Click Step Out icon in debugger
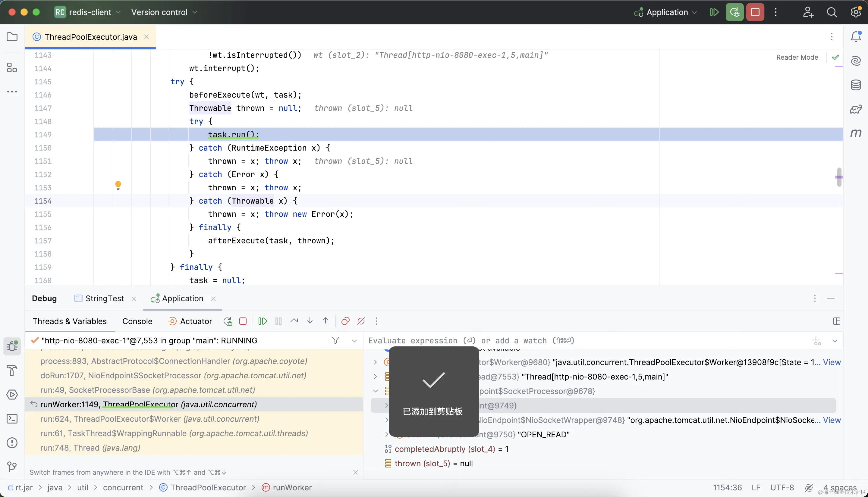Image resolution: width=868 pixels, height=497 pixels. pyautogui.click(x=325, y=321)
